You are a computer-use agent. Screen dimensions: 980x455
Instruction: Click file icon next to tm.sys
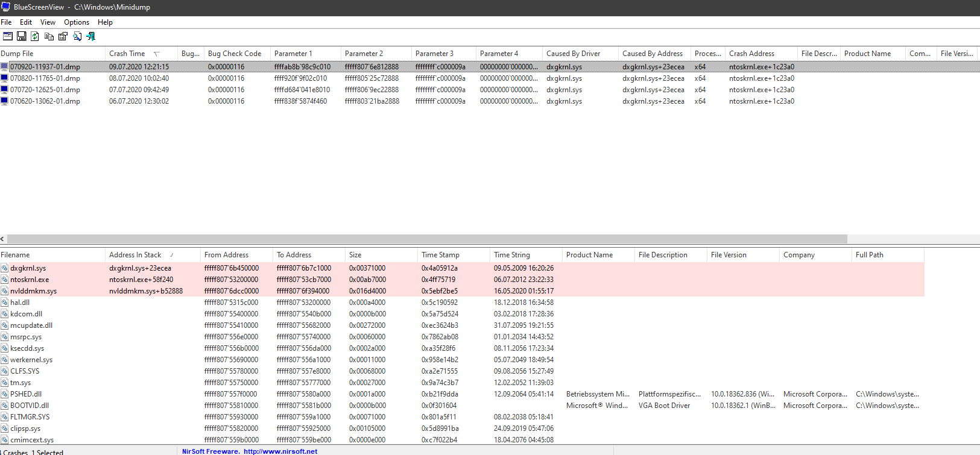click(x=4, y=383)
